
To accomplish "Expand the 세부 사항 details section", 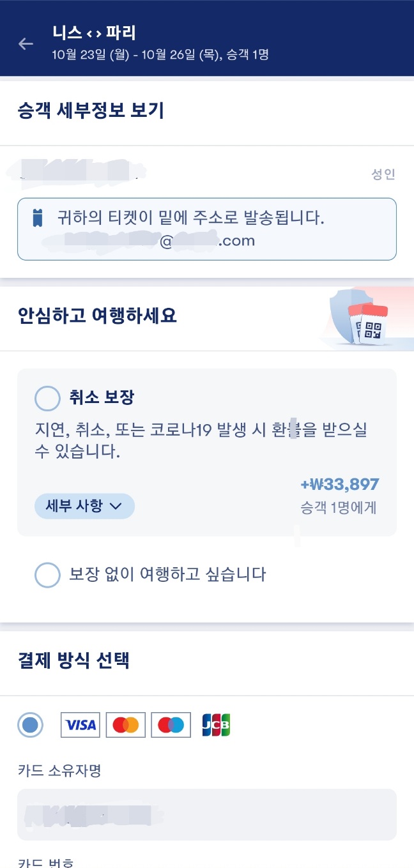I will click(84, 506).
